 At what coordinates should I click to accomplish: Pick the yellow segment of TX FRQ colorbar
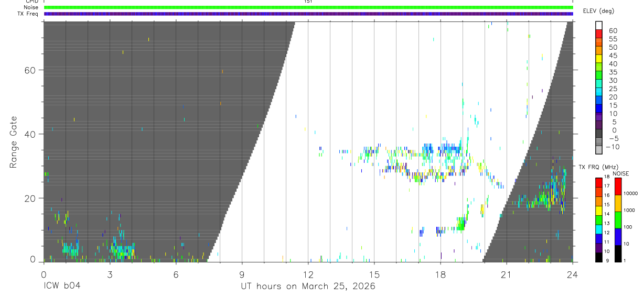click(599, 210)
